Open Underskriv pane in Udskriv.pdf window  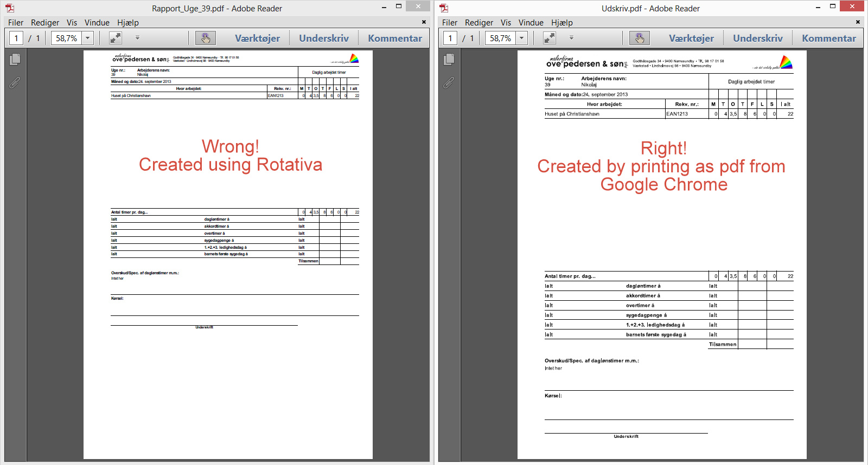pyautogui.click(x=758, y=38)
